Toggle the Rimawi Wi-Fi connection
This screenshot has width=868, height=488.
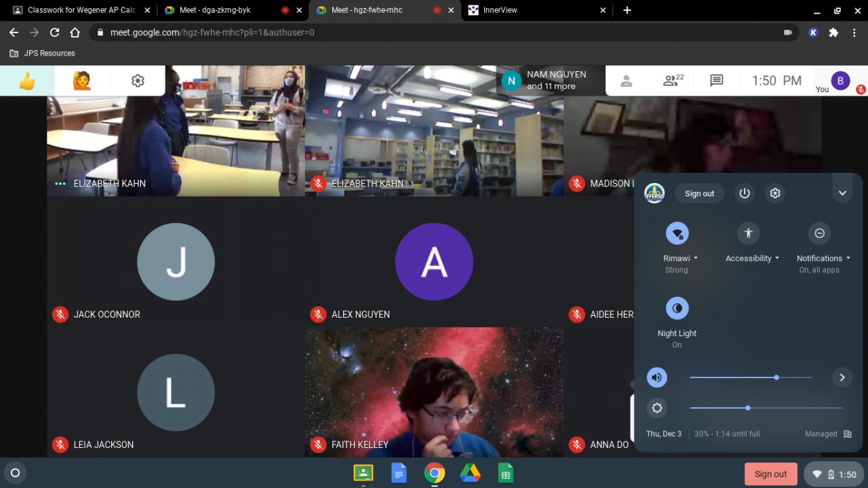(677, 233)
